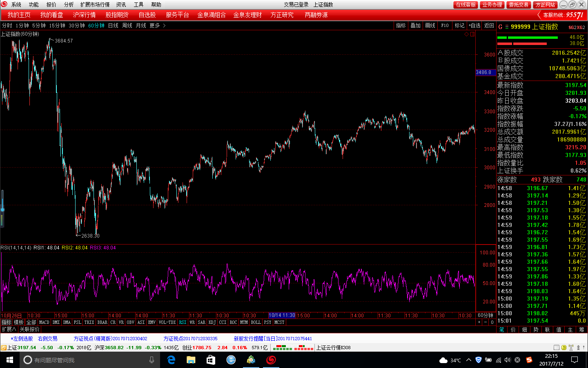Viewport: 588px width, 368px height.
Task: Reset chart zoom with 0 button
Action: tap(492, 322)
